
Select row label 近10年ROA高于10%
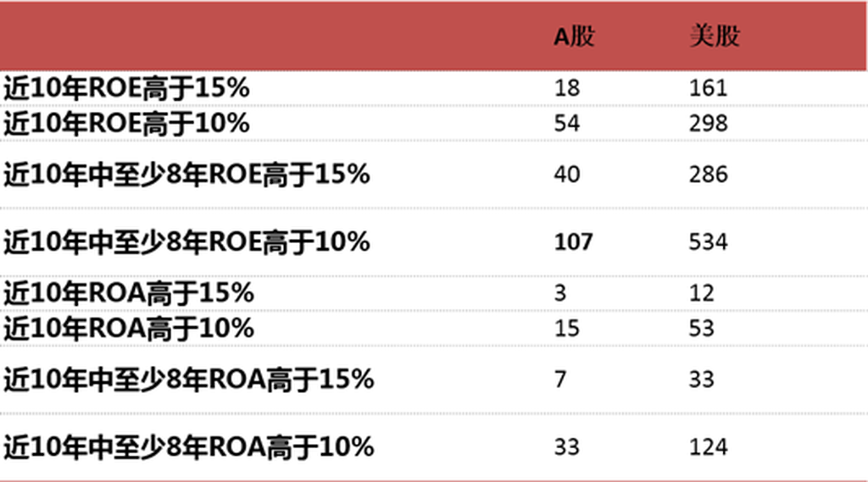click(129, 328)
